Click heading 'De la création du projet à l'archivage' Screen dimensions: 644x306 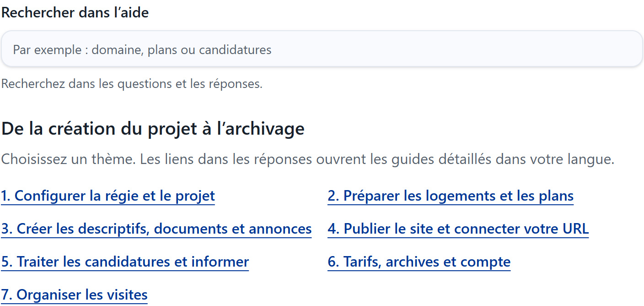153,129
